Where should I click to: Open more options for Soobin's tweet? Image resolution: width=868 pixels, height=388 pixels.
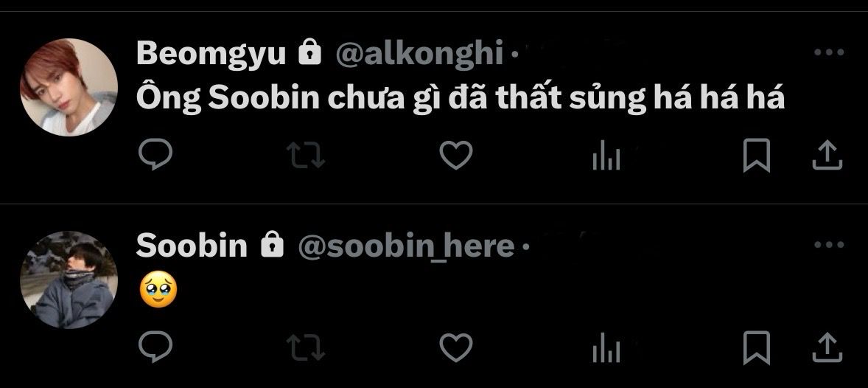point(829,244)
